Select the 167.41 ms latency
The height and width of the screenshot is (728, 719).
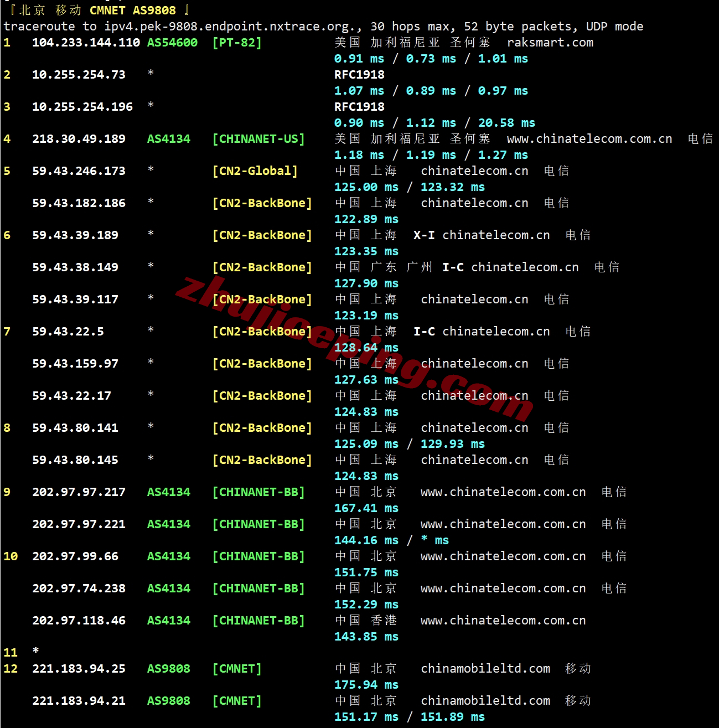(366, 508)
